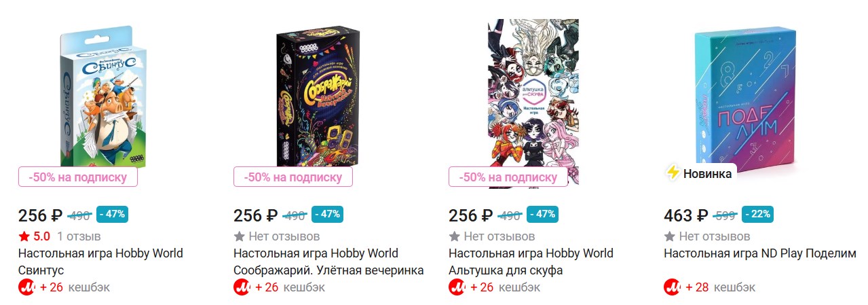Click the -22% discount badge on Поделим
Image resolution: width=868 pixels, height=305 pixels.
[757, 214]
